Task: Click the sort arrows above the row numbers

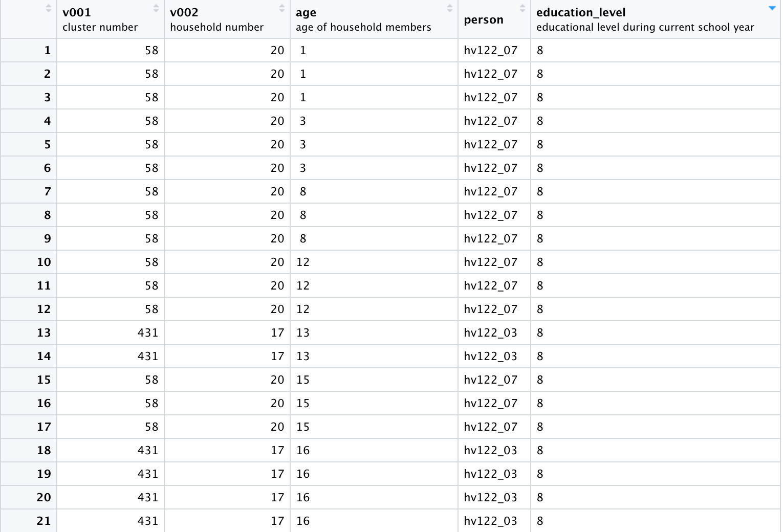Action: coord(48,8)
